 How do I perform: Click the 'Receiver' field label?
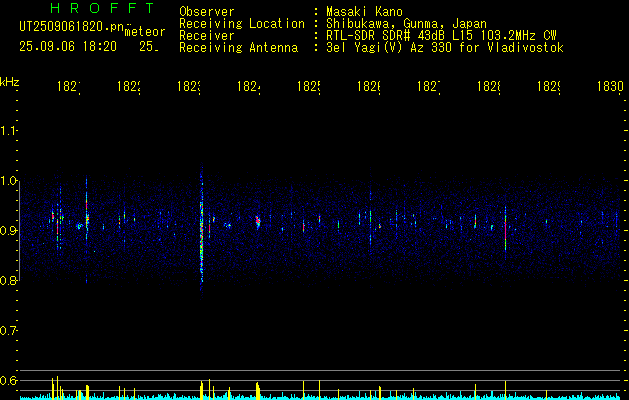tap(207, 36)
